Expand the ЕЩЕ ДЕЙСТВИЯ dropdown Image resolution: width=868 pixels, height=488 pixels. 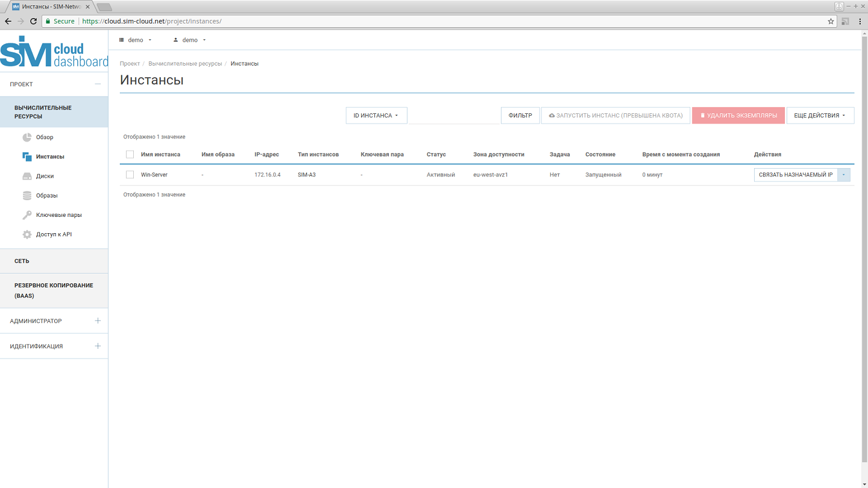[x=820, y=116]
